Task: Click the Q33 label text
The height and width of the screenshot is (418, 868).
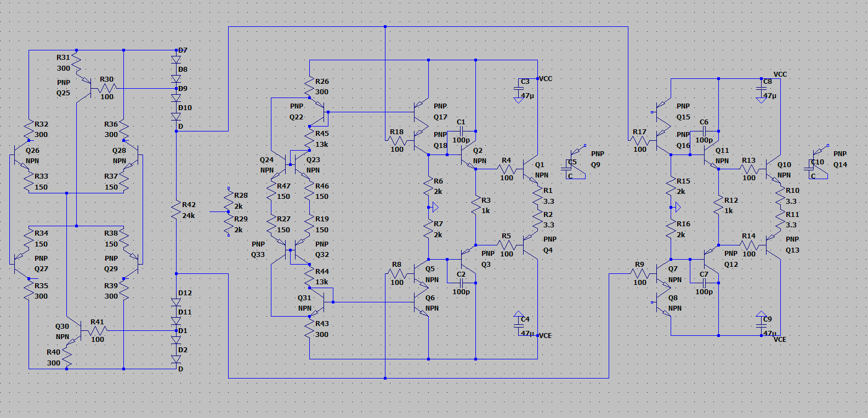Action: [x=258, y=254]
